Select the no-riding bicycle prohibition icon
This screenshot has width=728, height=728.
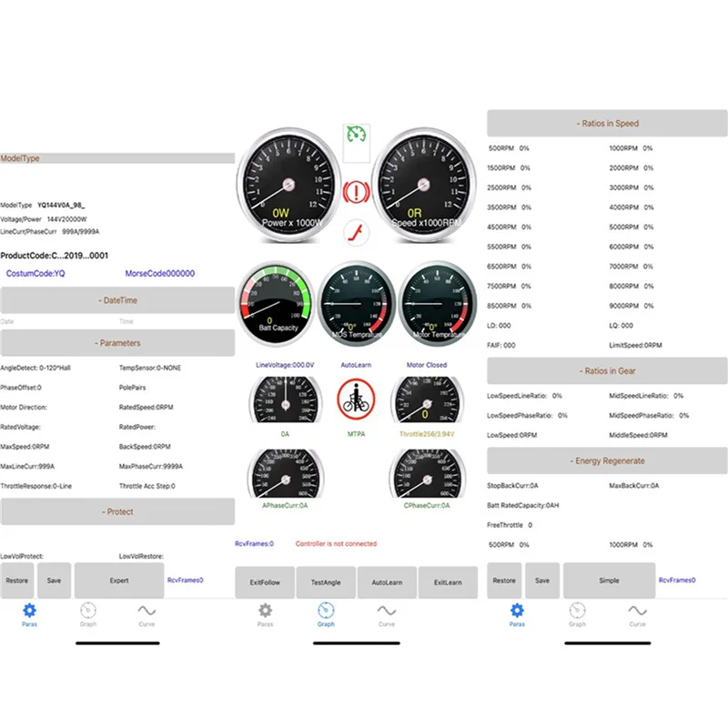coord(354,400)
